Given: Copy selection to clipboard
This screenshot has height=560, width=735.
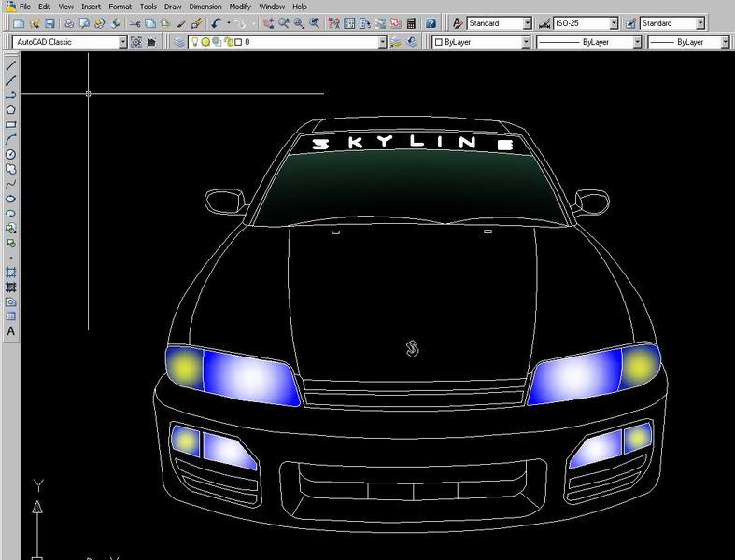Looking at the screenshot, I should pyautogui.click(x=150, y=23).
